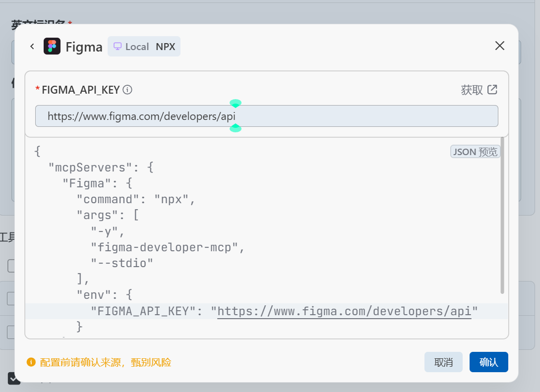Click the "env" line in JSON
The image size is (540, 392).
[x=104, y=295]
